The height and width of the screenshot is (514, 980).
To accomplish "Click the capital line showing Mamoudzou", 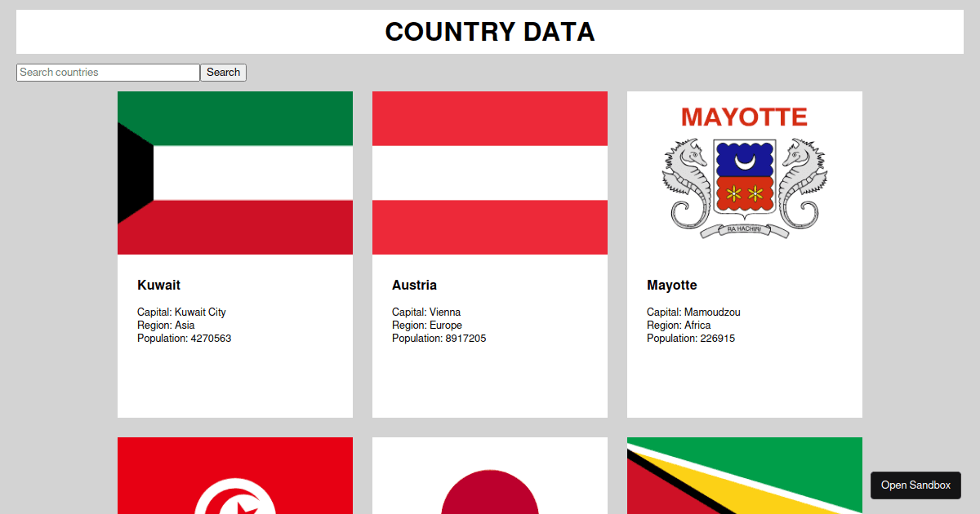I will pyautogui.click(x=693, y=312).
